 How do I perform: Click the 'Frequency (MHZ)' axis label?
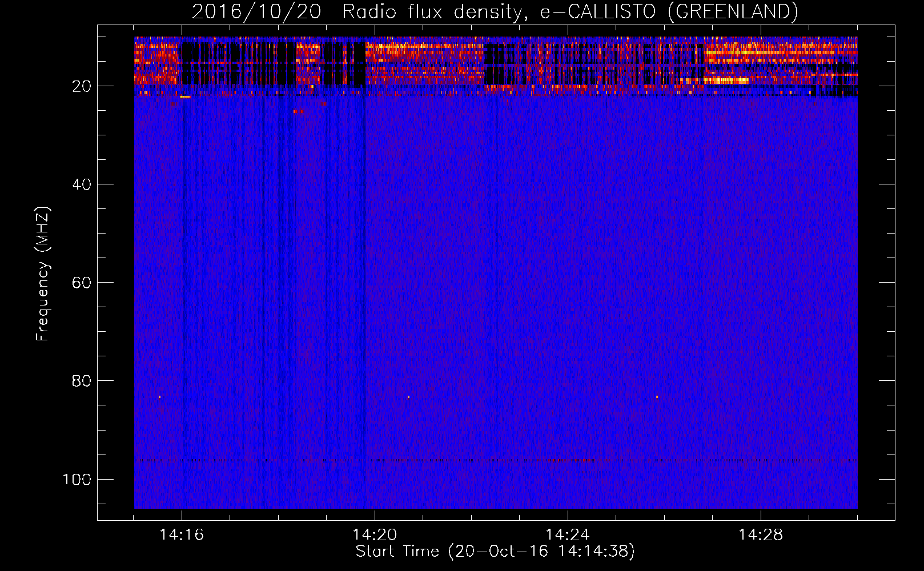pos(43,274)
